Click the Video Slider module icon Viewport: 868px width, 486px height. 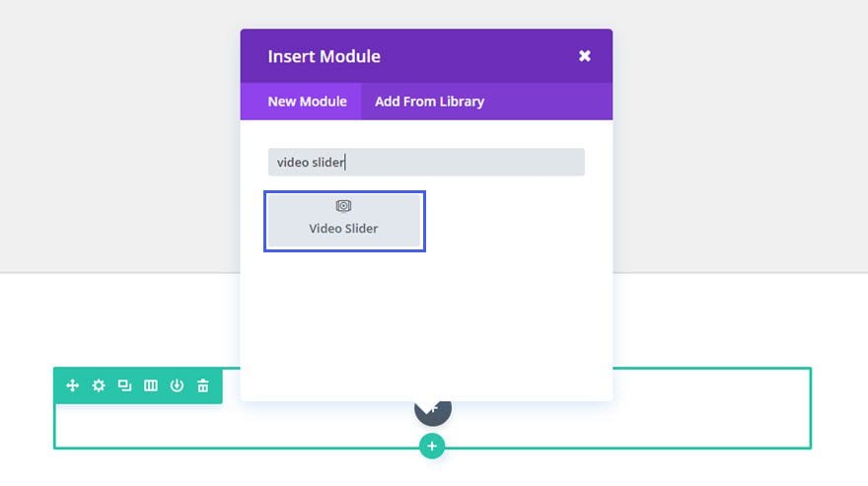(x=343, y=206)
